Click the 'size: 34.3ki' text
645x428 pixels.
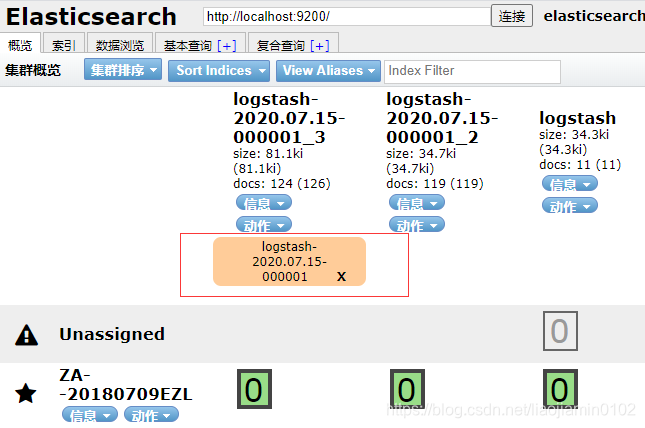coord(574,135)
